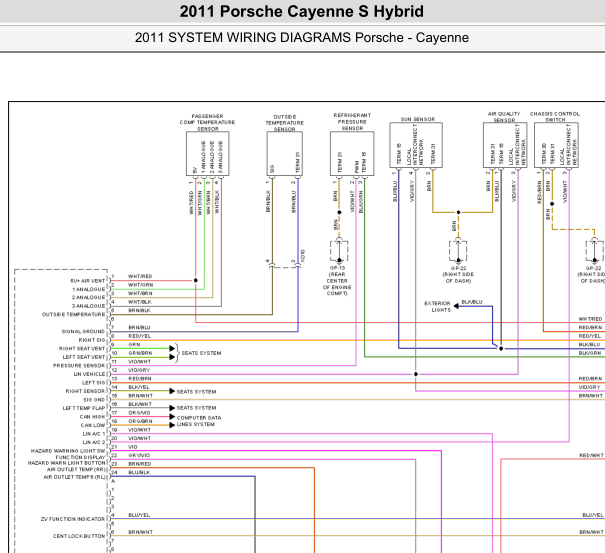Click the "OUTSIDE TEMPERATURE" pin label on the left

(73, 315)
